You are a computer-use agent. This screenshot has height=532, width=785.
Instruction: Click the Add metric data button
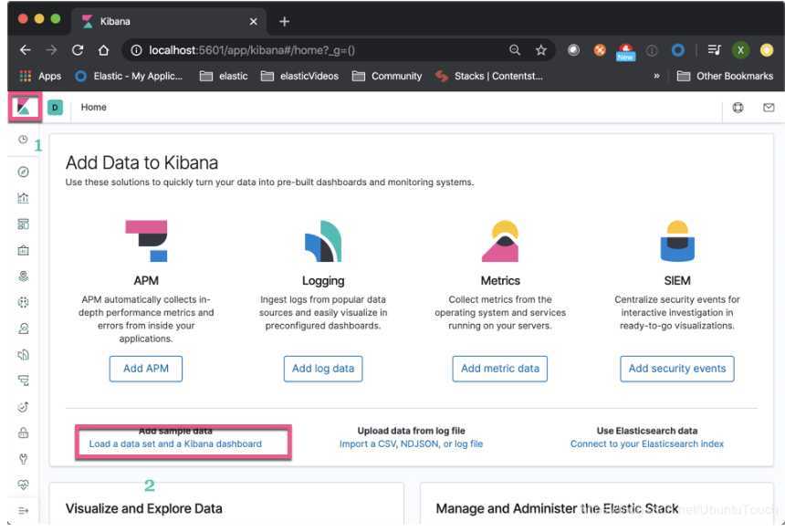click(x=499, y=369)
